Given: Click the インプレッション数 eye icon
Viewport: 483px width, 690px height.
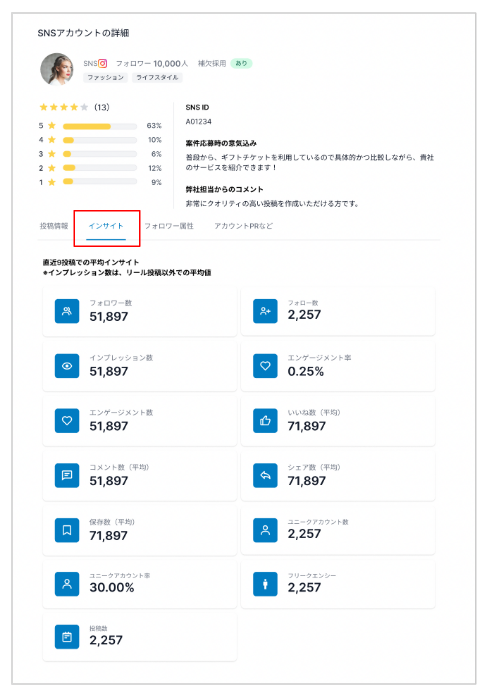Looking at the screenshot, I should [67, 366].
